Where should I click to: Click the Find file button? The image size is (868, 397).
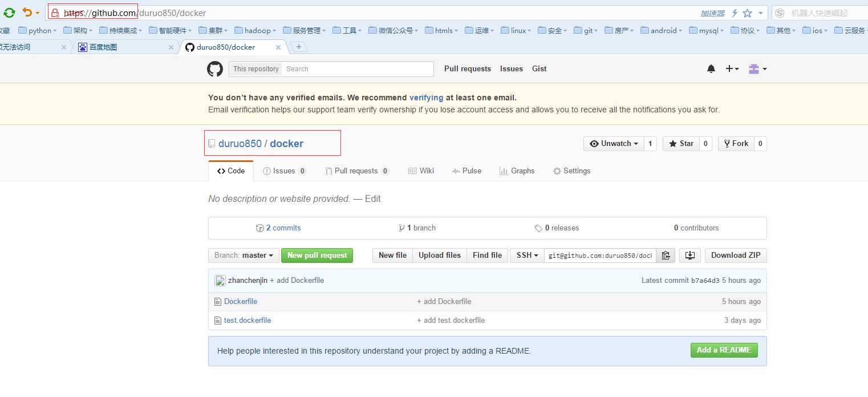pos(488,256)
